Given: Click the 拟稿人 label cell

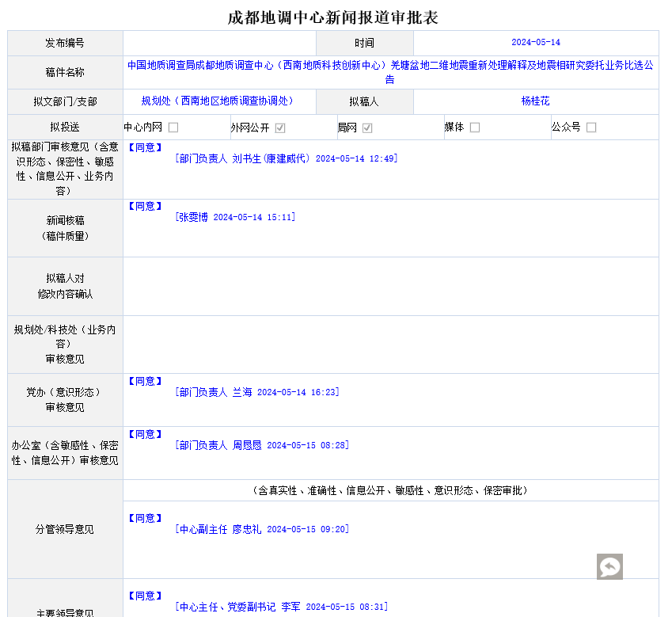Looking at the screenshot, I should [x=364, y=101].
